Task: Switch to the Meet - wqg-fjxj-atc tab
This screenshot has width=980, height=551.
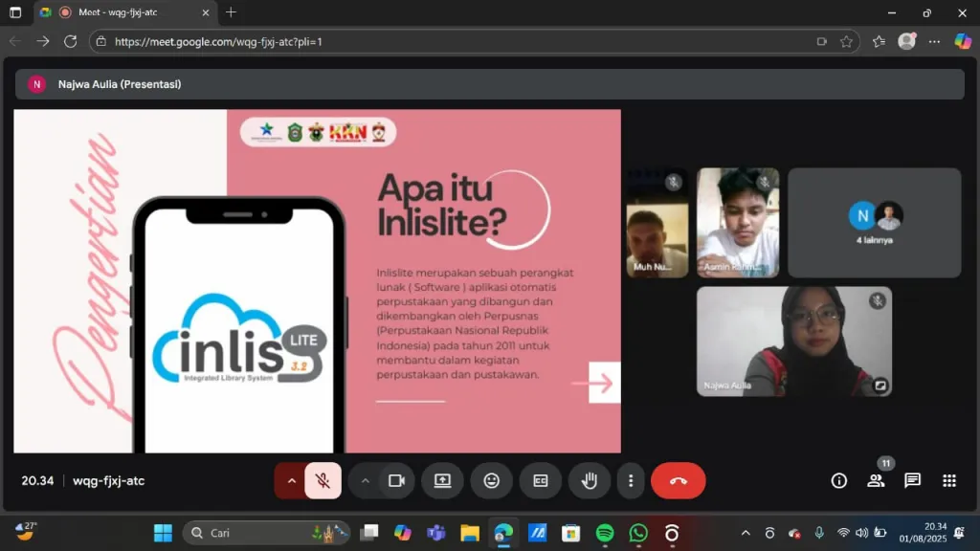Action: (125, 12)
